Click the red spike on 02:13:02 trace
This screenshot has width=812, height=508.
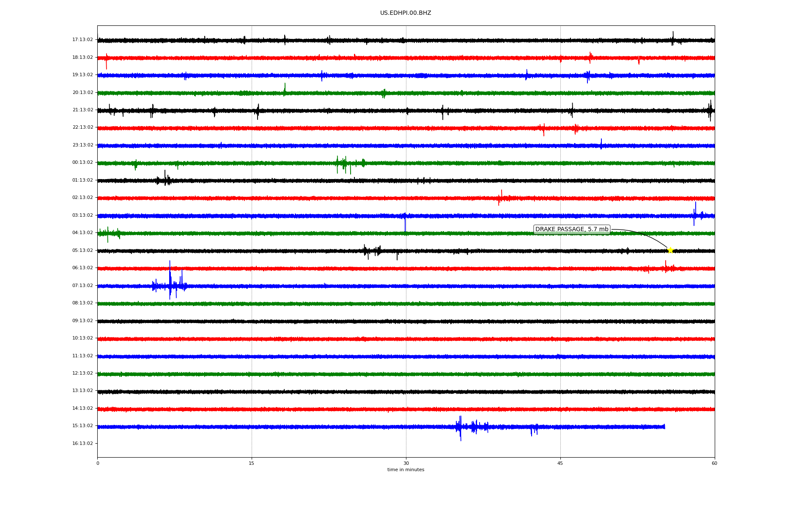click(x=501, y=197)
